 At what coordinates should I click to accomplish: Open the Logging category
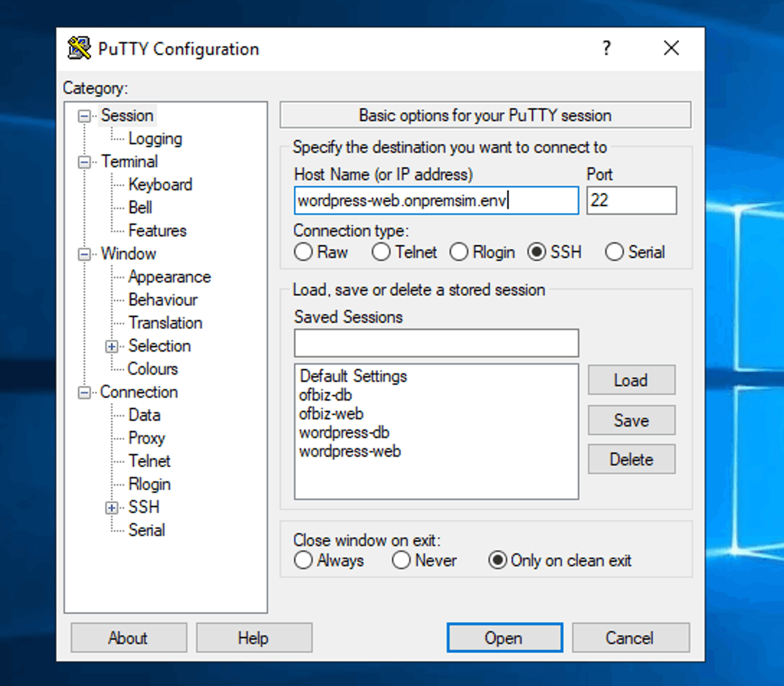coord(155,138)
